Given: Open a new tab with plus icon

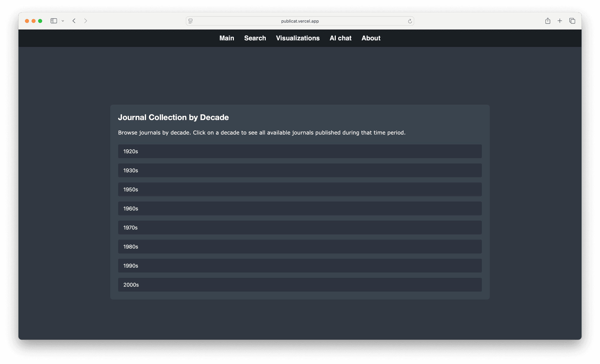Looking at the screenshot, I should pyautogui.click(x=560, y=21).
